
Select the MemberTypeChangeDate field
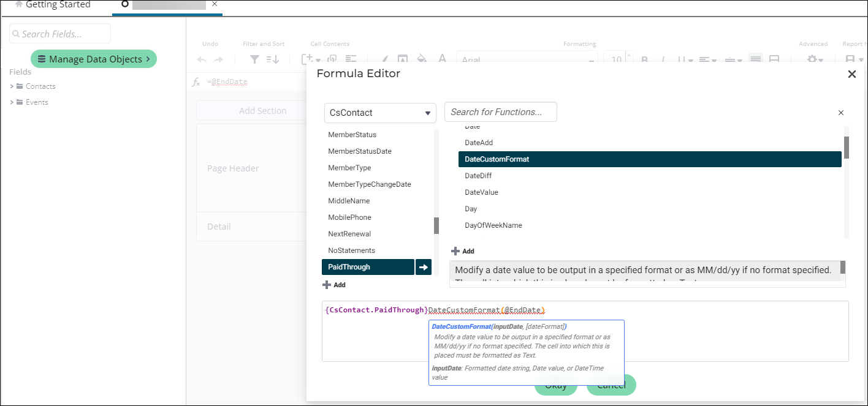coord(370,184)
